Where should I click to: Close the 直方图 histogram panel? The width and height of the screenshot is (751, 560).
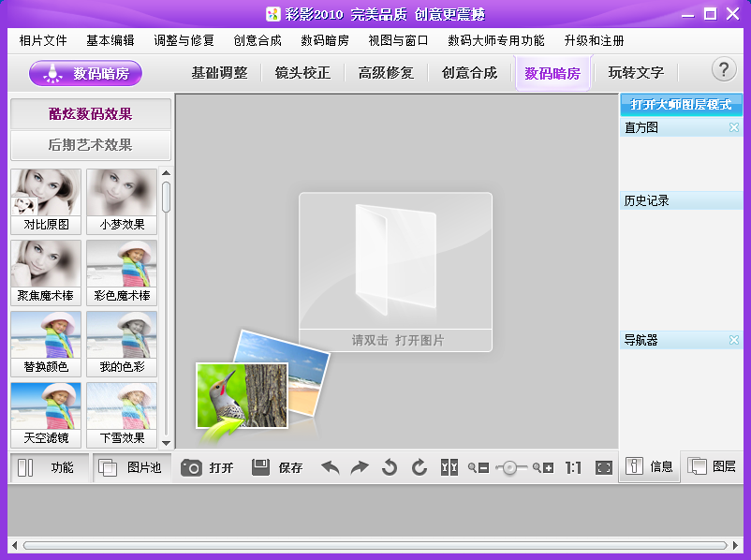tap(734, 127)
